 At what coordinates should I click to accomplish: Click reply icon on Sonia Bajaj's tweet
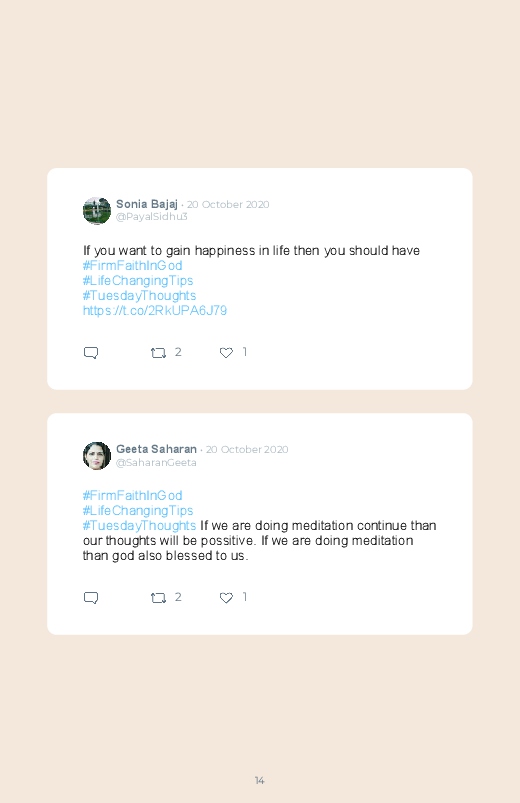click(x=91, y=353)
